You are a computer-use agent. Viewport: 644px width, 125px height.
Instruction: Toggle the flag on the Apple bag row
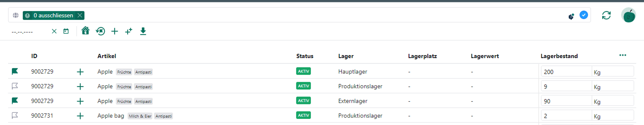coord(15,116)
